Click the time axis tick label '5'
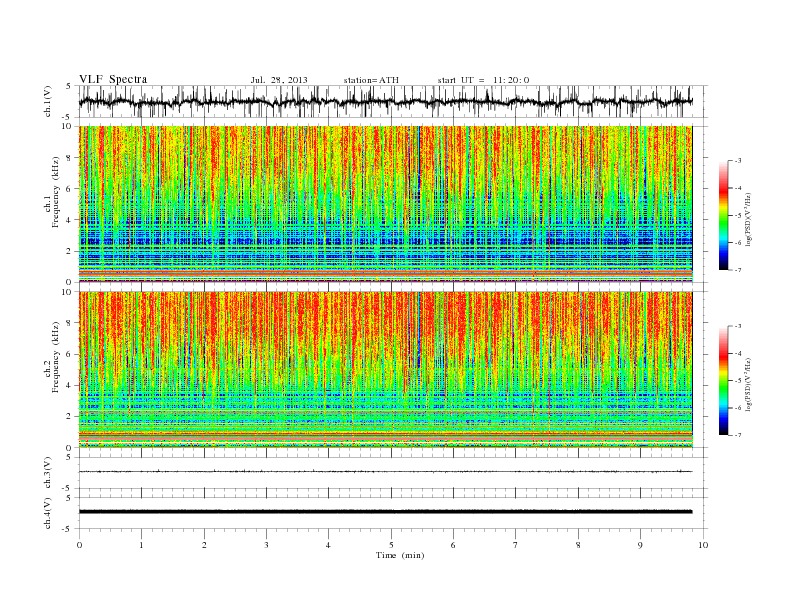792x612 pixels. coord(391,545)
